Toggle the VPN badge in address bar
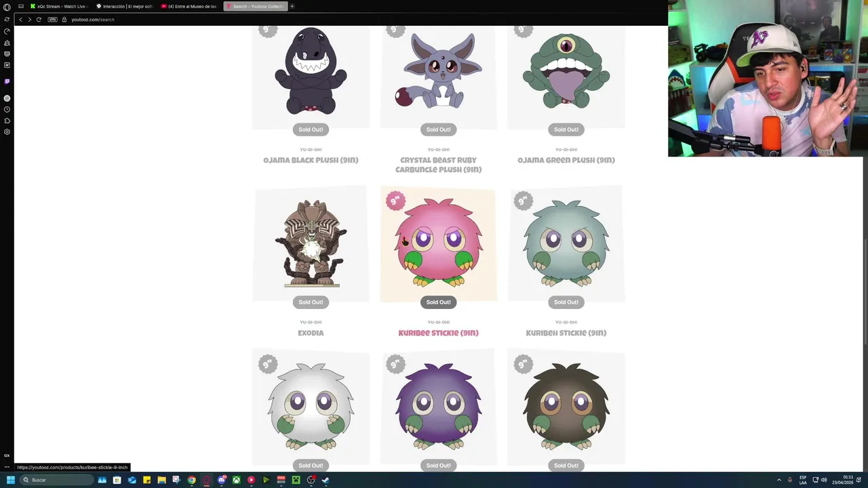868x488 pixels. [52, 20]
